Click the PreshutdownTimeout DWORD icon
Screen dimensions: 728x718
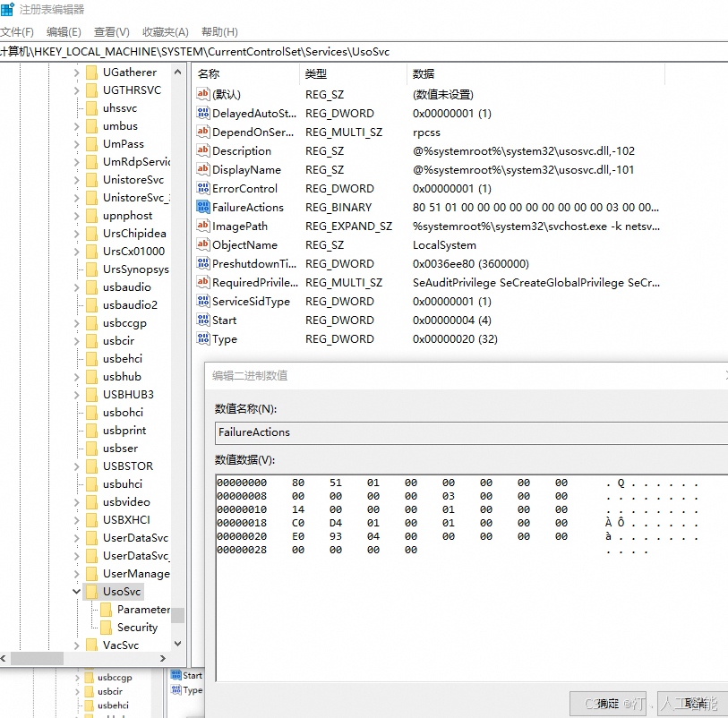tap(203, 263)
